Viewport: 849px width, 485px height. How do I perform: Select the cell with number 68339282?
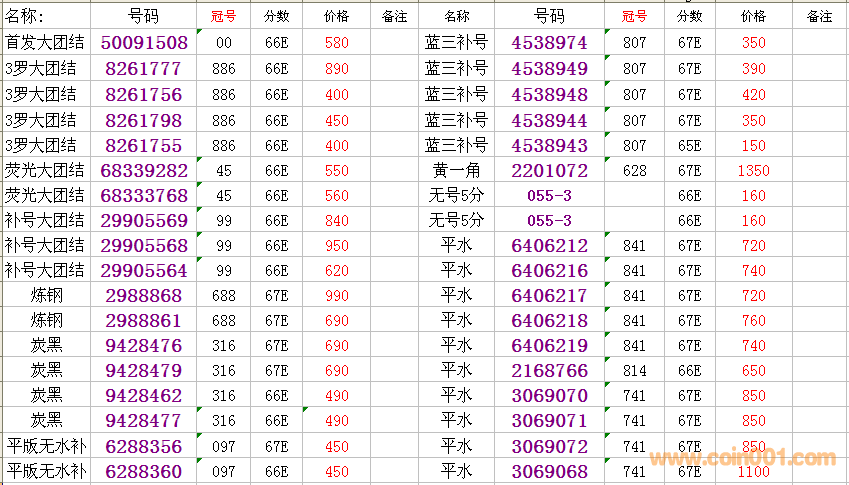pos(144,171)
